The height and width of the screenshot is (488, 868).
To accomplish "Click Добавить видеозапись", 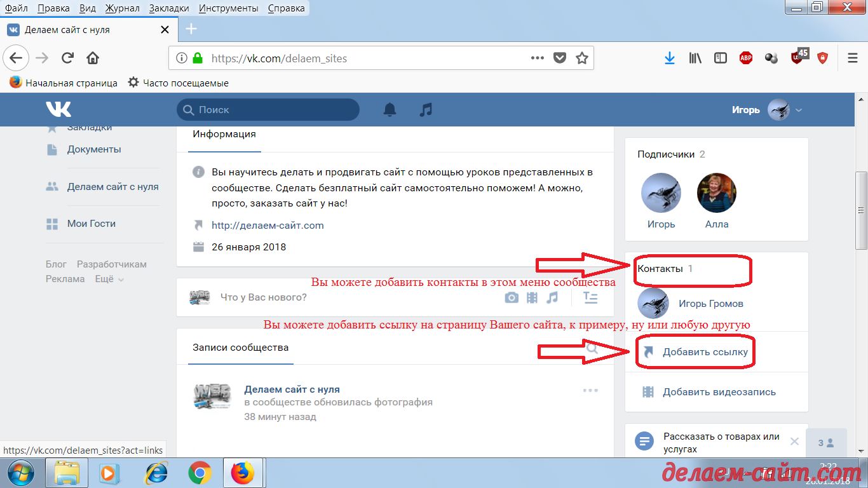I will tap(719, 392).
